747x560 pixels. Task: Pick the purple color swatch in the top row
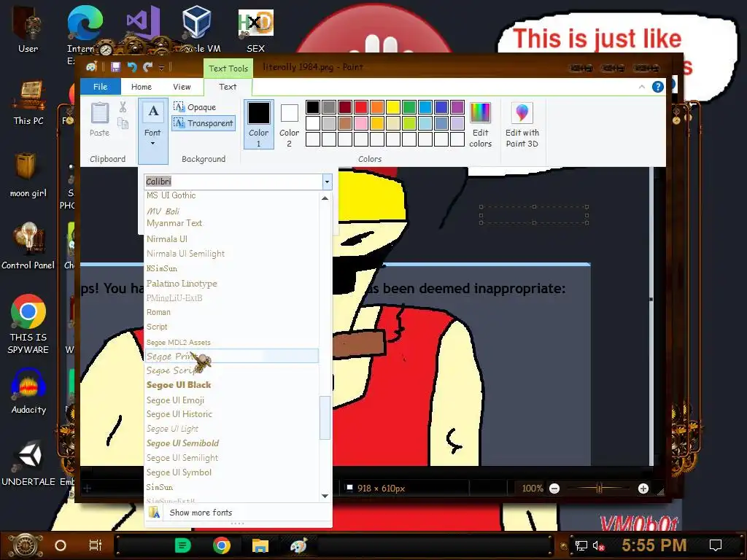click(457, 107)
